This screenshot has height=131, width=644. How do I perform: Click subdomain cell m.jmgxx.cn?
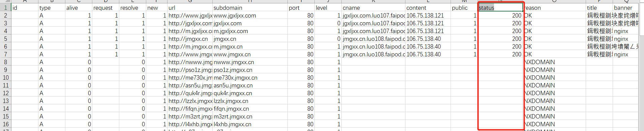point(250,47)
